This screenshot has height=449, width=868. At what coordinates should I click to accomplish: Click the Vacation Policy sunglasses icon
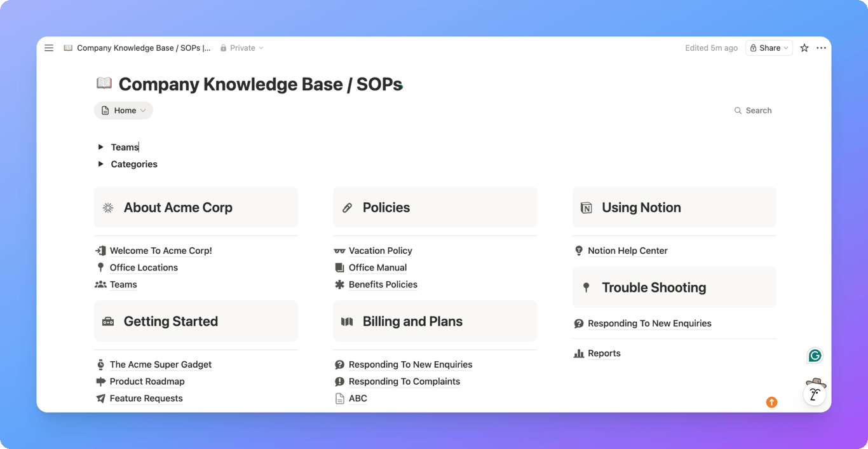pyautogui.click(x=339, y=251)
